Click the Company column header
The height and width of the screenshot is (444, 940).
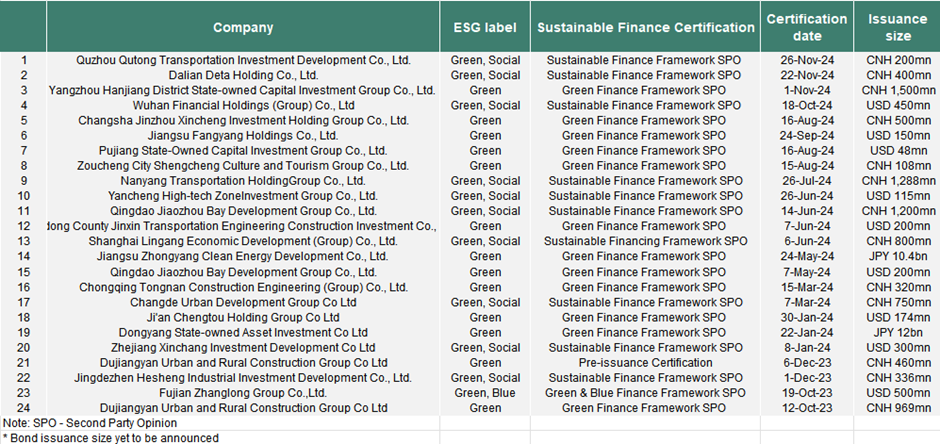[x=243, y=27]
